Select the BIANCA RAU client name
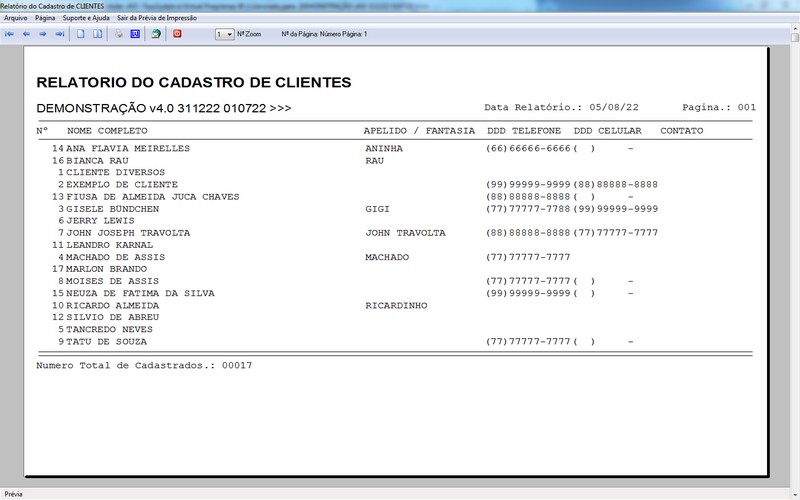Viewport: 800px width, 500px height. [x=97, y=161]
